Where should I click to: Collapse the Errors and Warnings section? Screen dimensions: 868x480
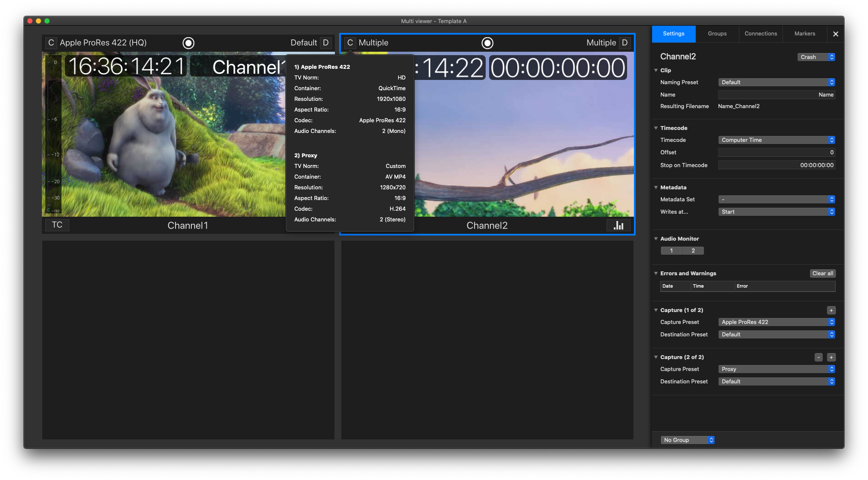[x=656, y=274]
